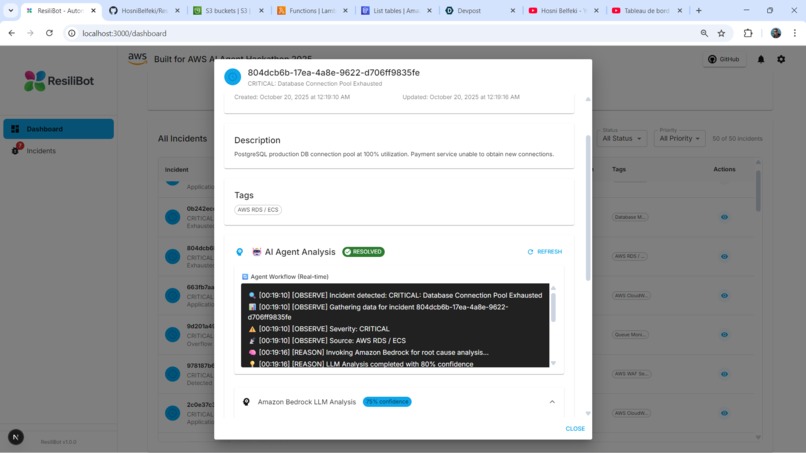This screenshot has height=453, width=806.
Task: Click the Incident column header
Action: pos(176,170)
